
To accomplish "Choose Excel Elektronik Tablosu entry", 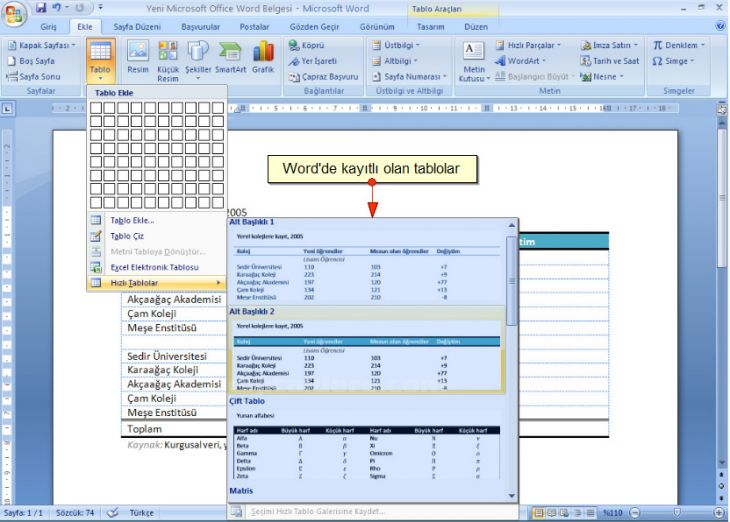I will tap(157, 267).
